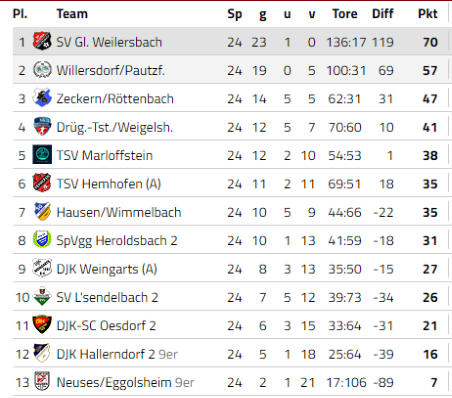Select the SV L'sendelbach 2 crest icon
The height and width of the screenshot is (398, 452).
tap(42, 296)
